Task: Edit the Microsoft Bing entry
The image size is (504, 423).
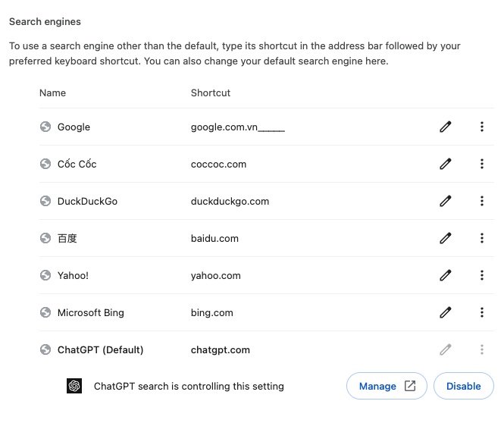Action: pos(446,313)
